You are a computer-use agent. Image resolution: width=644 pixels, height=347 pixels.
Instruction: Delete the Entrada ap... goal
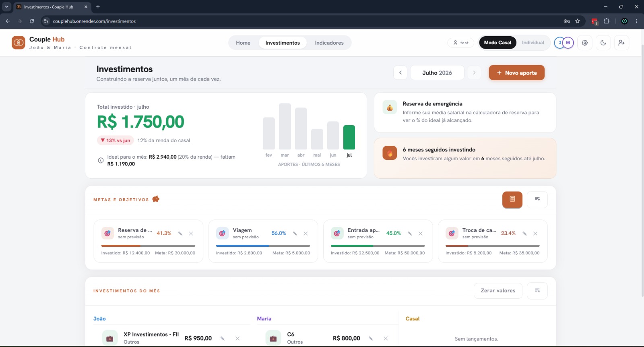click(x=421, y=233)
